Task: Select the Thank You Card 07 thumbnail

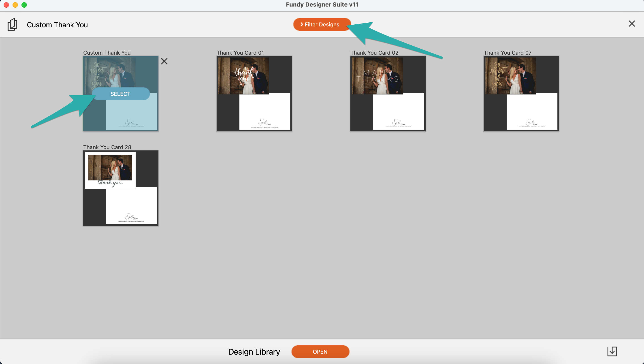Action: click(521, 94)
